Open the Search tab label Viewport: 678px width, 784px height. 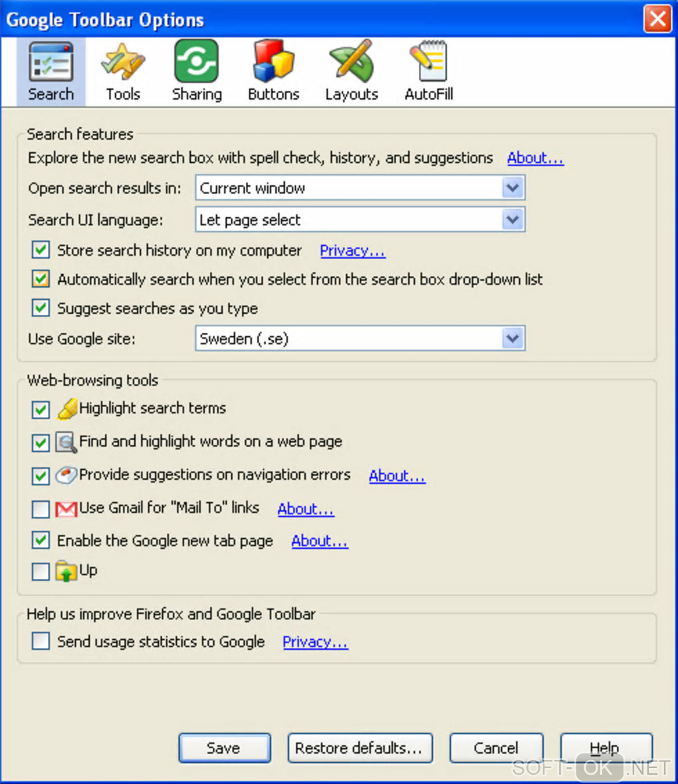point(51,94)
